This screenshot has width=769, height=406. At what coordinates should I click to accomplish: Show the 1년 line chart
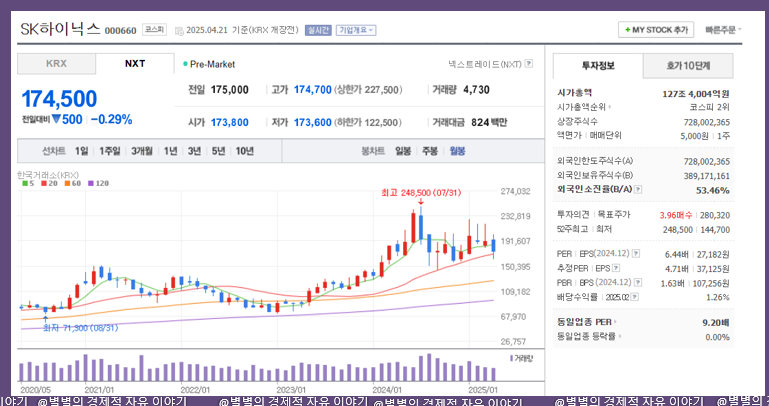(x=170, y=151)
